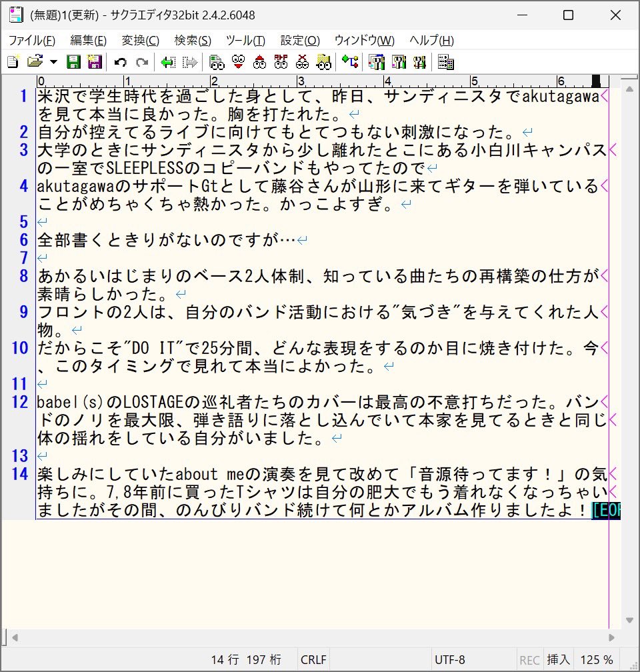The image size is (640, 672).
Task: Open the 検索(S) menu
Action: (193, 40)
